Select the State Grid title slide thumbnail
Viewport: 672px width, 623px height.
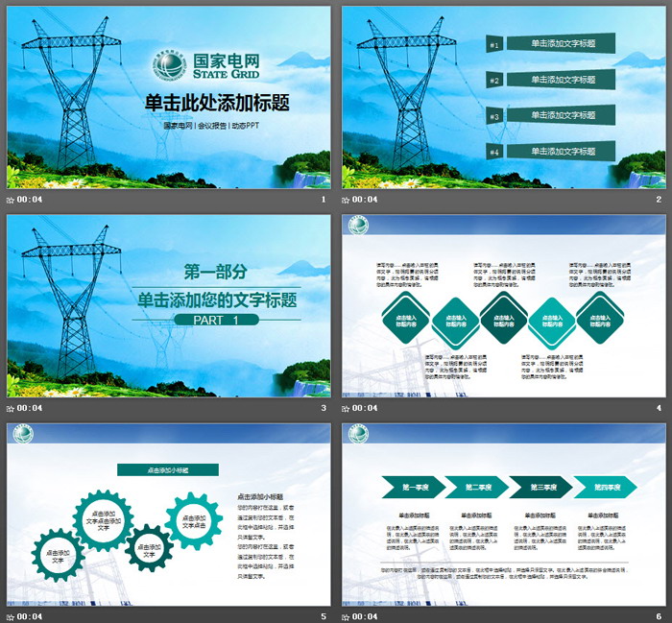(x=168, y=97)
